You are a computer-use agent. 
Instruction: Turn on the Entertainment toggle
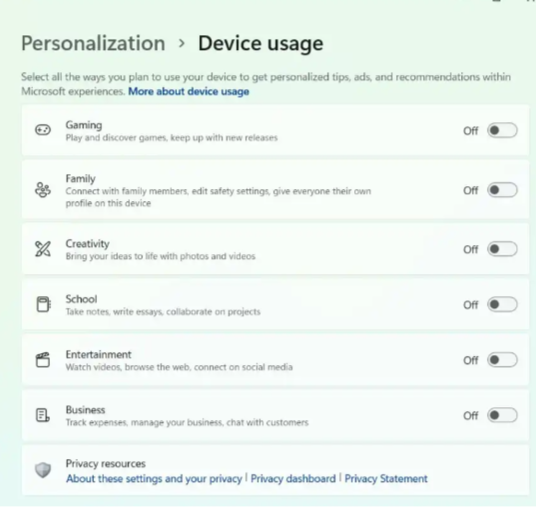[502, 360]
